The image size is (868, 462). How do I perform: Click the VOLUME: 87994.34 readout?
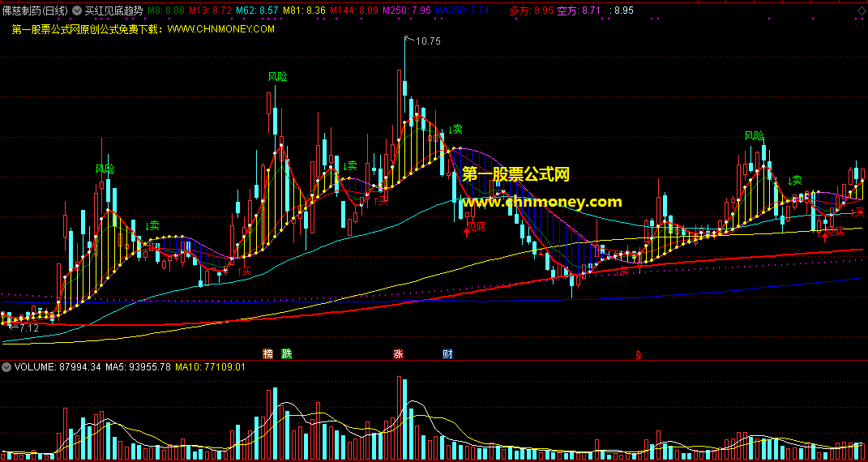pyautogui.click(x=58, y=367)
